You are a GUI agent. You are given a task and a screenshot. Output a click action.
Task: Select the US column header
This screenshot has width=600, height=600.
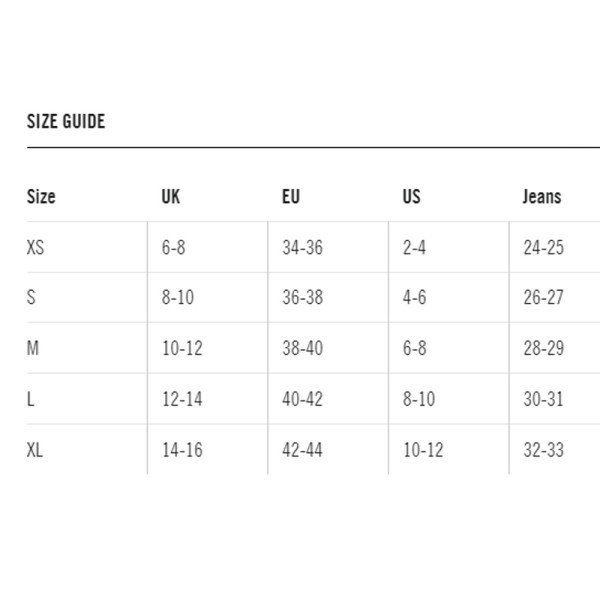tap(411, 197)
